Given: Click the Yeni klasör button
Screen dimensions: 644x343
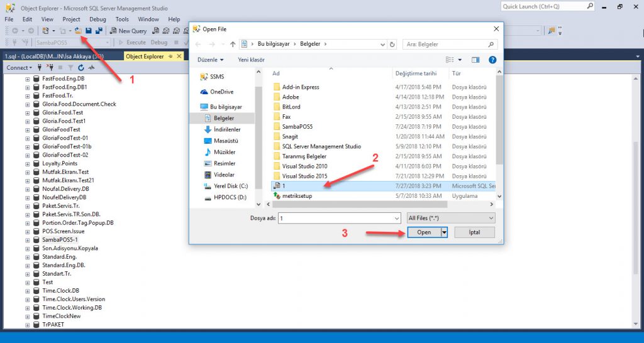Looking at the screenshot, I should (x=252, y=60).
